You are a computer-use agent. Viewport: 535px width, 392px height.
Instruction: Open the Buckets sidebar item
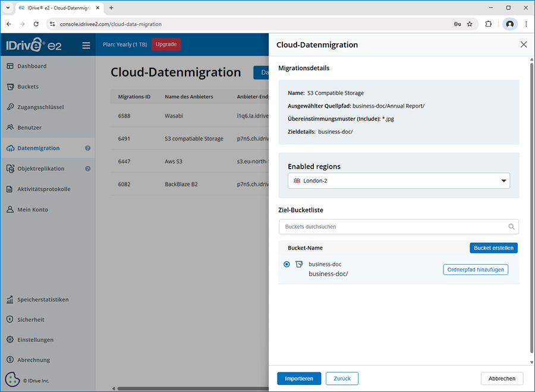point(27,87)
